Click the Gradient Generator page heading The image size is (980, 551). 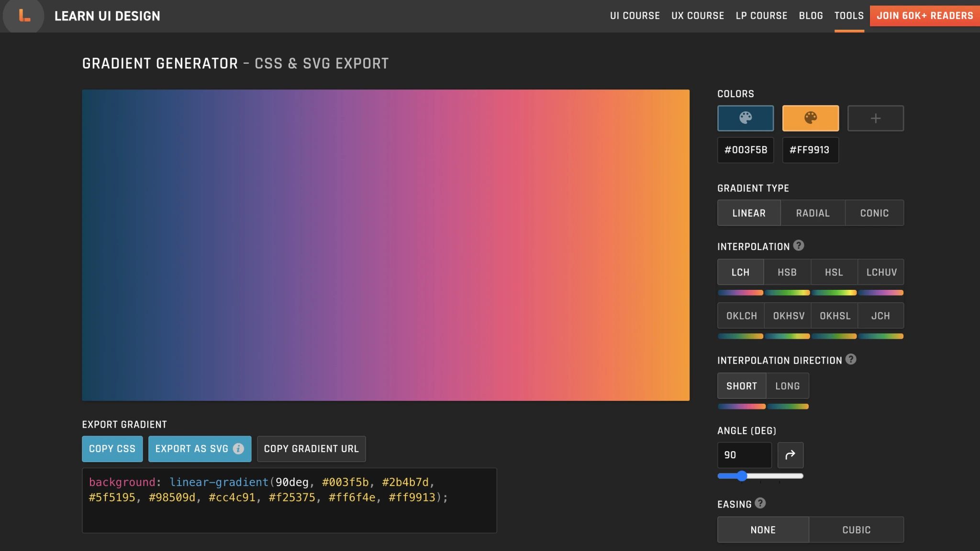pyautogui.click(x=235, y=63)
